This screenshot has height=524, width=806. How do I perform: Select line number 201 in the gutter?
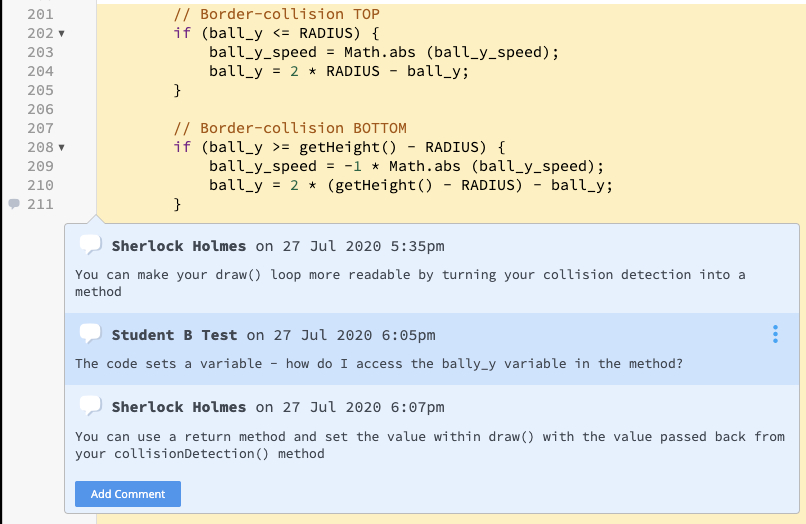coord(41,14)
